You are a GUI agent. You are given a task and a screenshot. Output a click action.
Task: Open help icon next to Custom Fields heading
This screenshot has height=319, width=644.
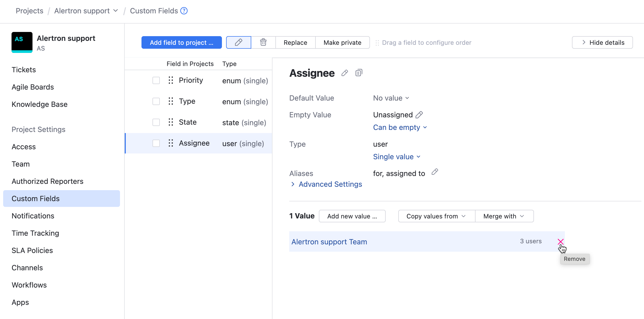click(x=184, y=11)
